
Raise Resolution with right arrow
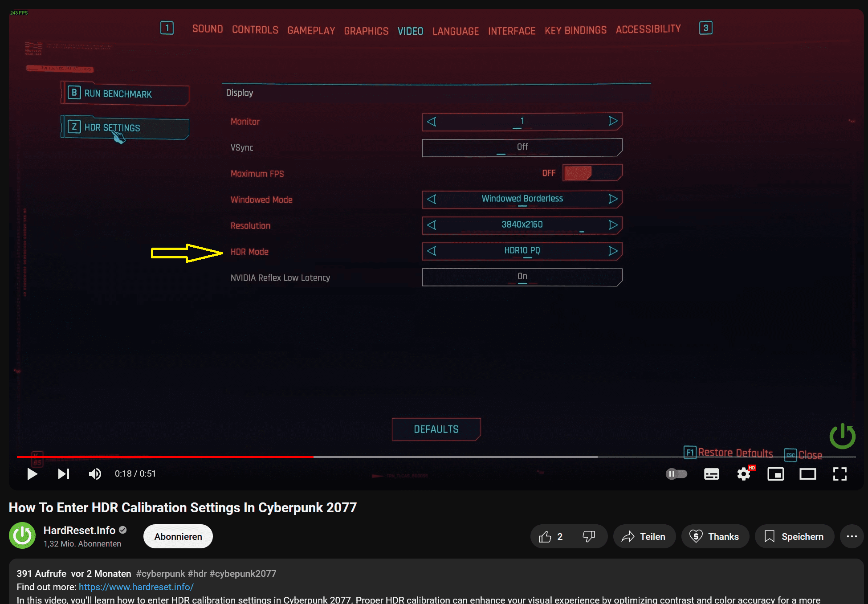(613, 225)
